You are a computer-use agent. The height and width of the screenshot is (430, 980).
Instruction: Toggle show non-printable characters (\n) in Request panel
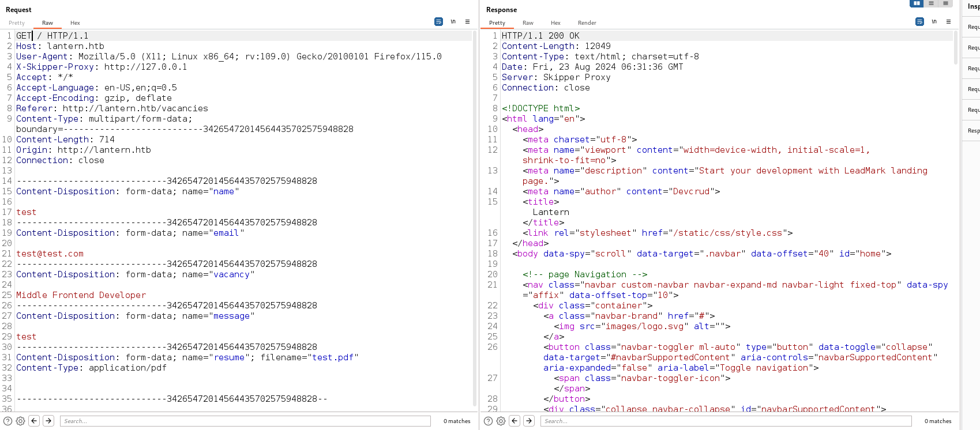point(453,21)
